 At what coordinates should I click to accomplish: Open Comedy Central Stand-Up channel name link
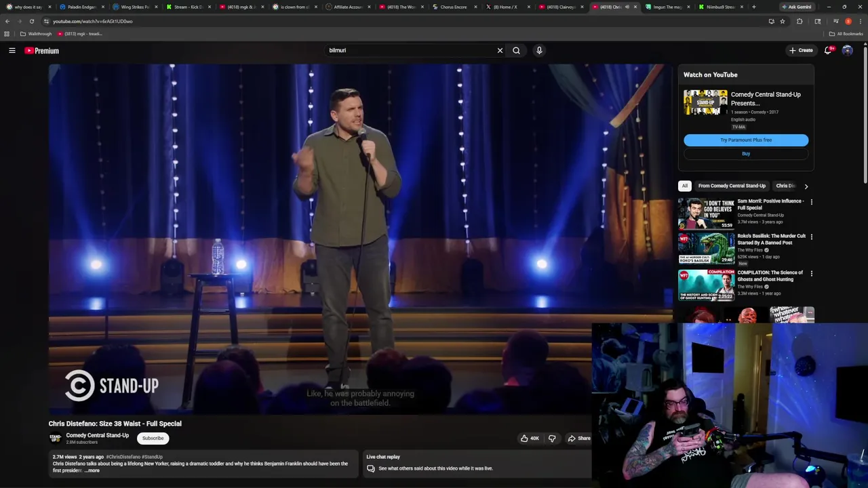(97, 435)
